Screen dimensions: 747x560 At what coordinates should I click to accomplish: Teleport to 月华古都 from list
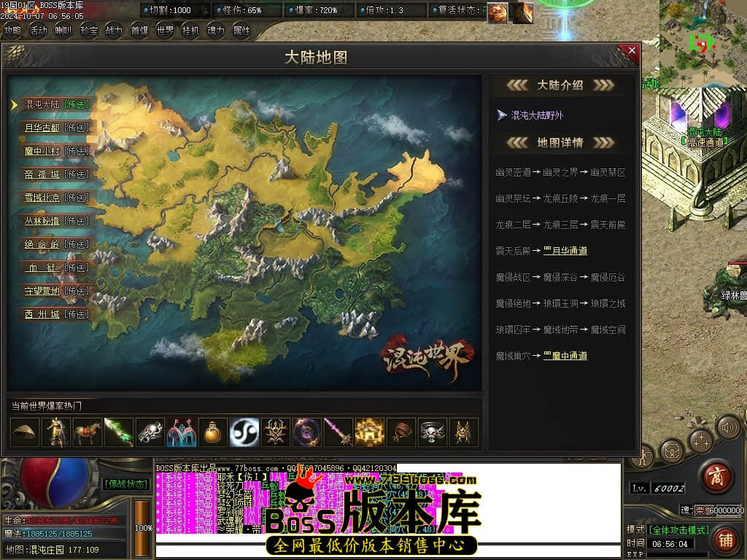click(76, 128)
